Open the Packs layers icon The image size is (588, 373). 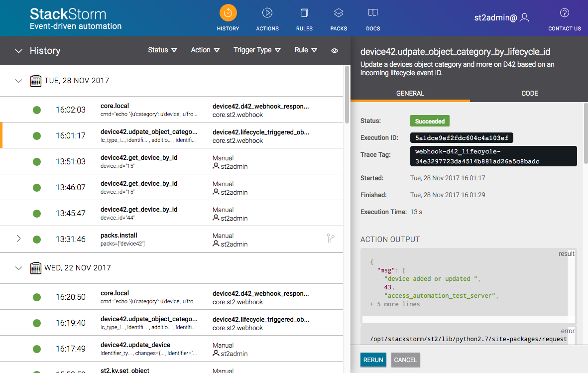(x=339, y=13)
